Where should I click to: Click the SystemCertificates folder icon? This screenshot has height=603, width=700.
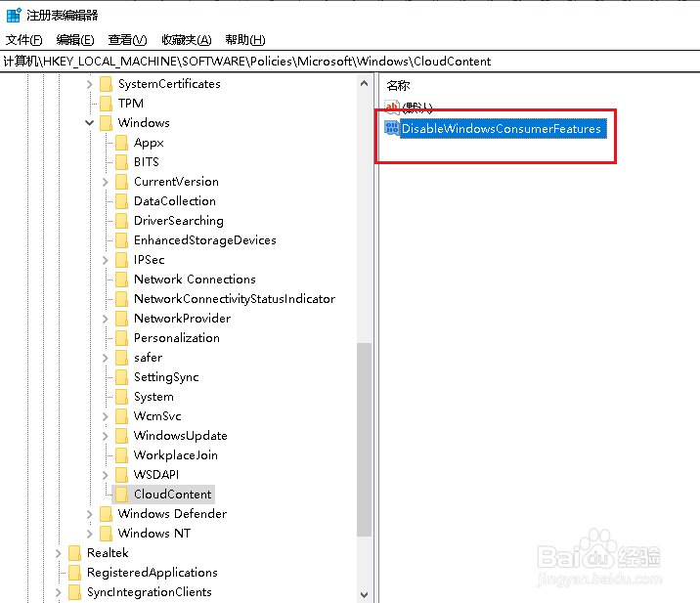click(x=106, y=84)
